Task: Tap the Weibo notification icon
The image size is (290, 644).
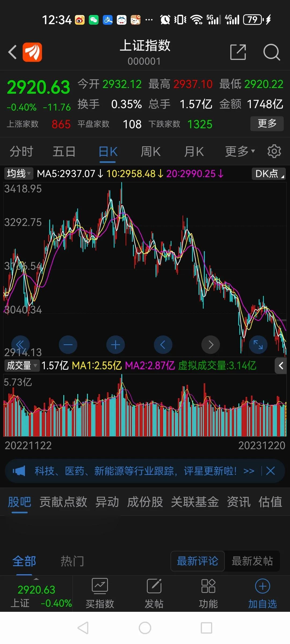Action: coord(80,20)
